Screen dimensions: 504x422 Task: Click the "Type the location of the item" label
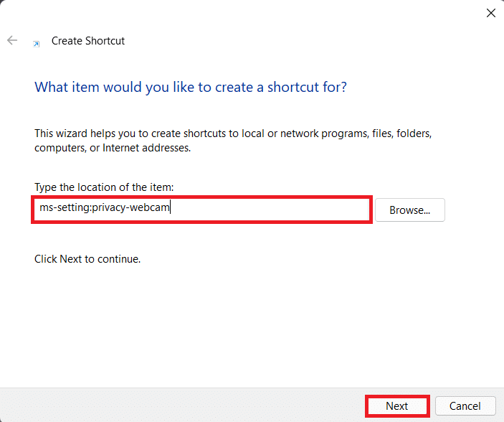click(x=104, y=187)
